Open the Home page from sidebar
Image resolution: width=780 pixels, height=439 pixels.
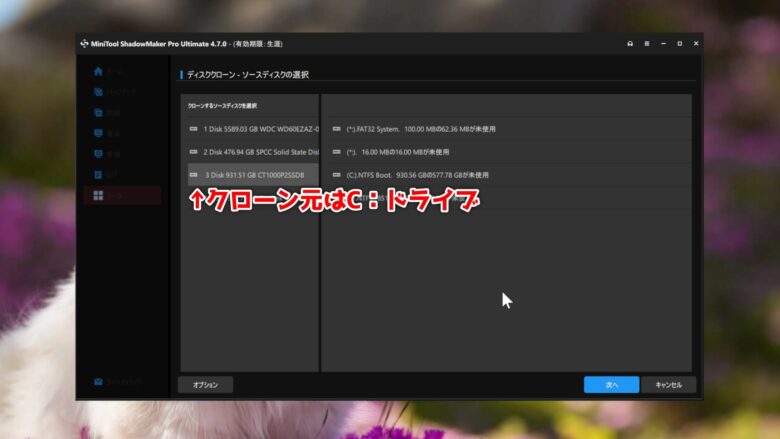coord(98,72)
